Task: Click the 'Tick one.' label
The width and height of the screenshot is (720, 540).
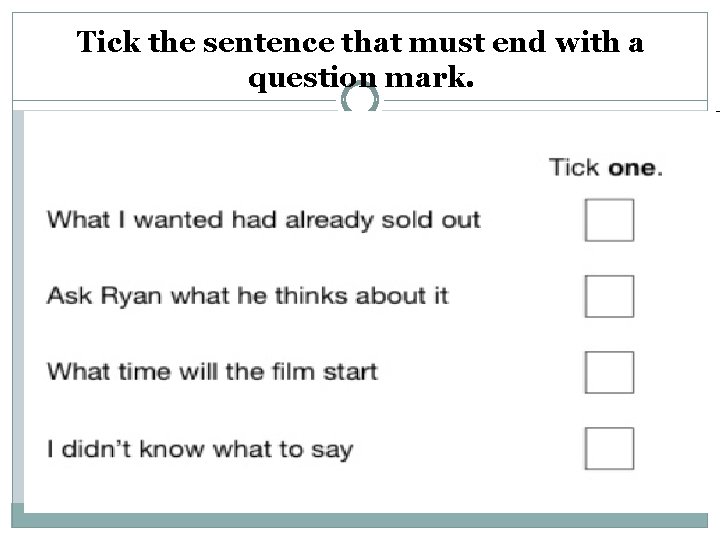Action: coord(606,167)
